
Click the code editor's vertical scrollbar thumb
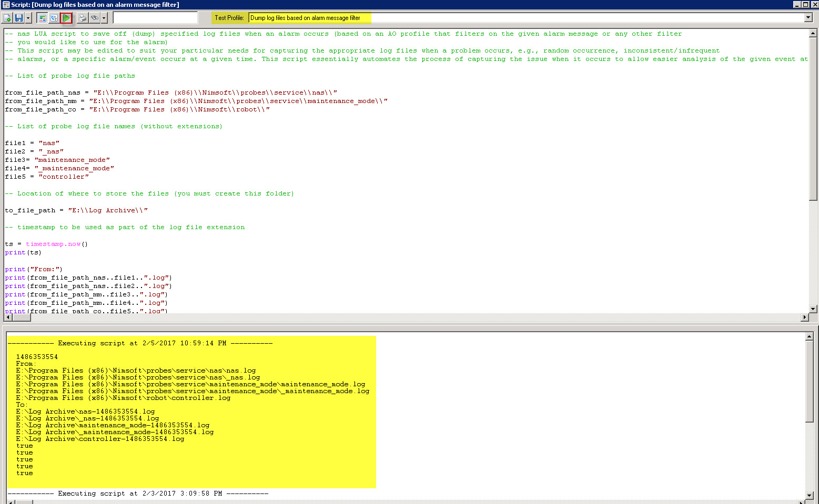coord(813,118)
